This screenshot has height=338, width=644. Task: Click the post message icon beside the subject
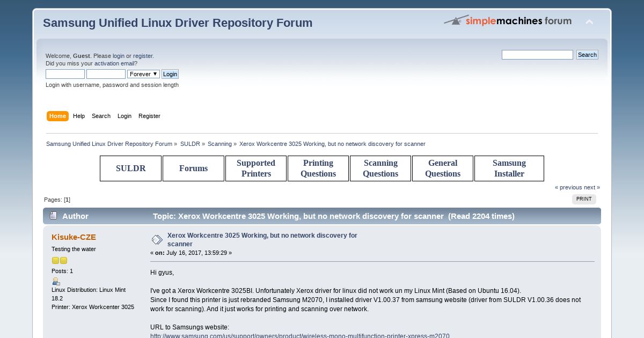[x=157, y=240]
